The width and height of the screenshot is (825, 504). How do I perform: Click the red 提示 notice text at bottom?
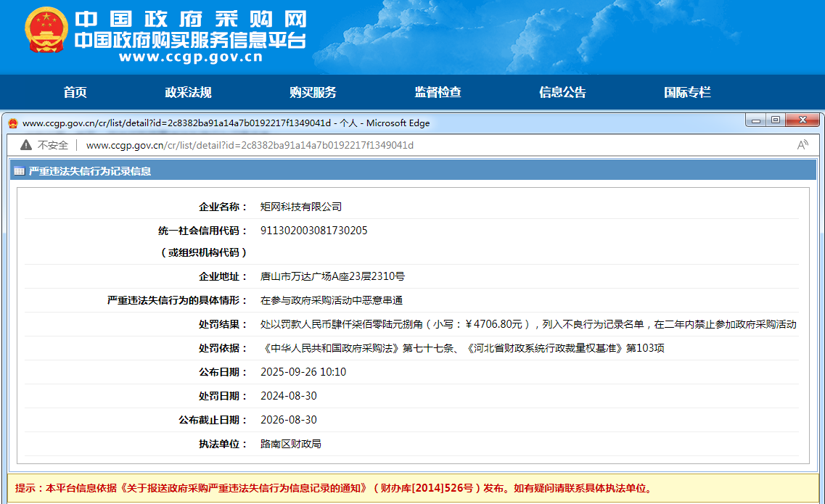pyautogui.click(x=335, y=488)
